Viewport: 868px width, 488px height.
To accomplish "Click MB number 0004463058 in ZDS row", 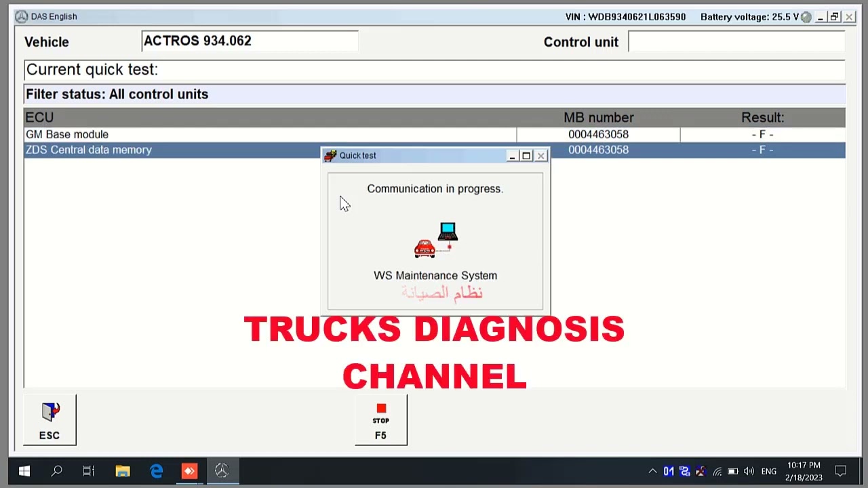I will tap(598, 150).
